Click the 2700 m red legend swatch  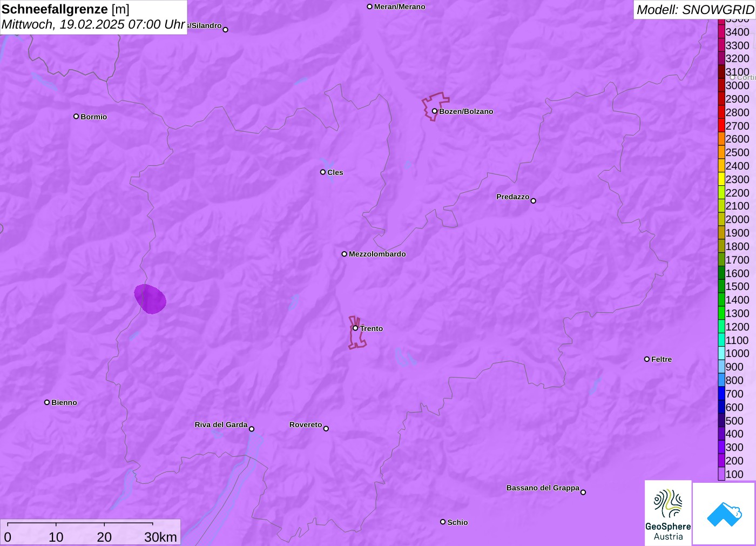click(721, 126)
